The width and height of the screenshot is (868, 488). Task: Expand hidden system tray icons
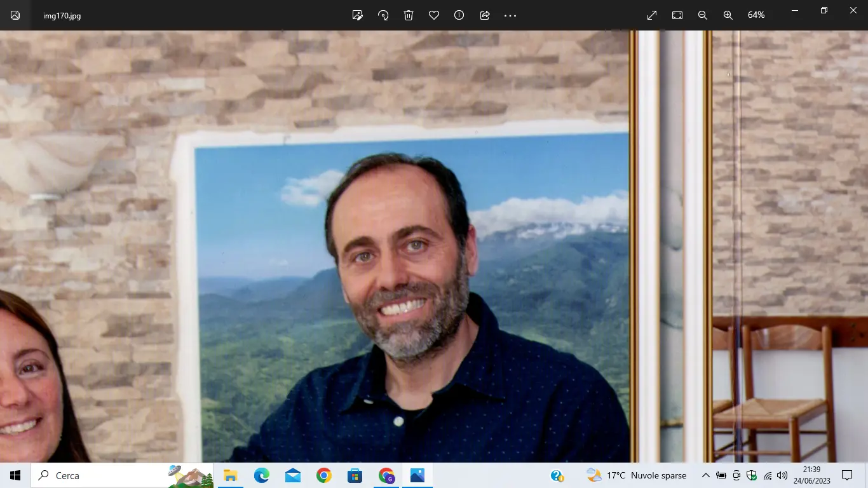705,475
